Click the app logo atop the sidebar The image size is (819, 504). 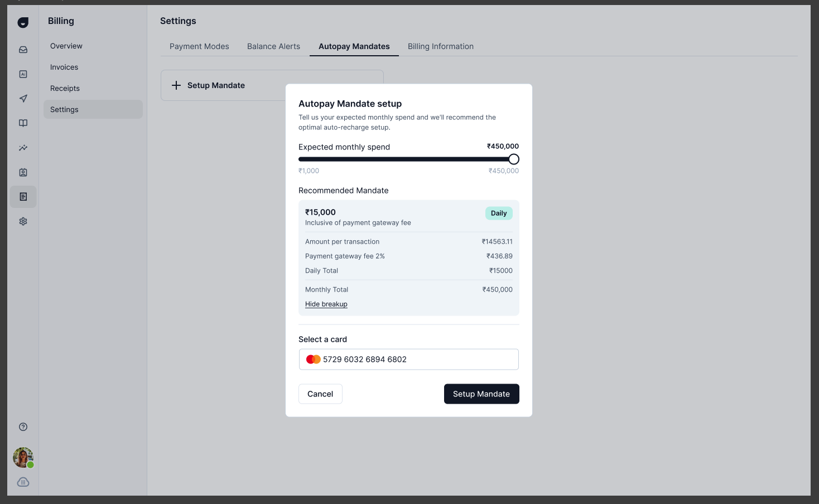coord(23,22)
